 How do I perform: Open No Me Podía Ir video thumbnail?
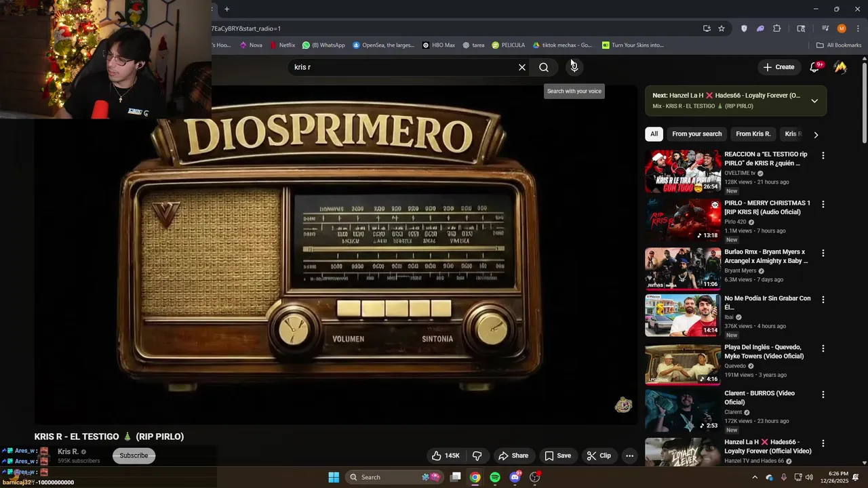click(683, 315)
